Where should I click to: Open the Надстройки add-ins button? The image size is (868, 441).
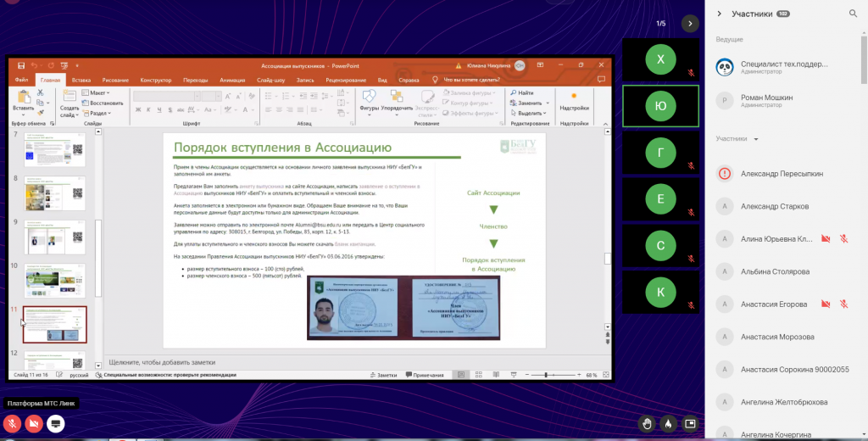[574, 102]
